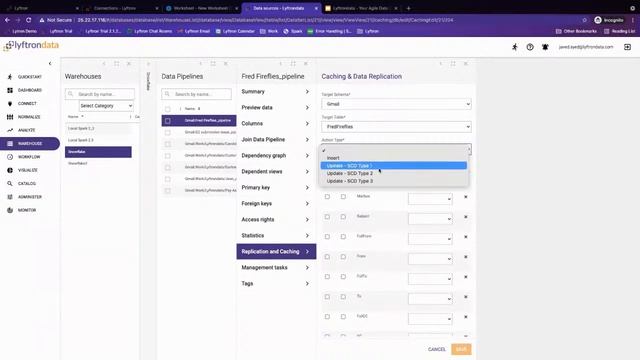Click the bug report icon in header

pyautogui.click(x=545, y=47)
